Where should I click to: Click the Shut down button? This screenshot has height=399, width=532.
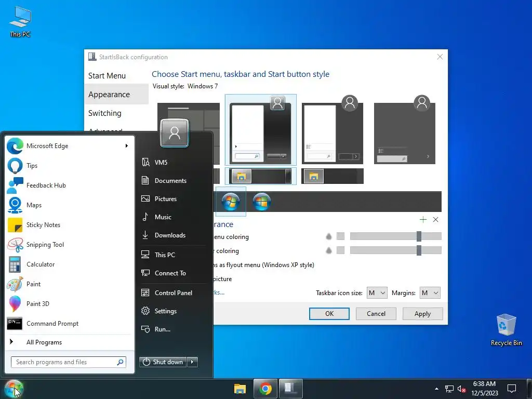163,362
